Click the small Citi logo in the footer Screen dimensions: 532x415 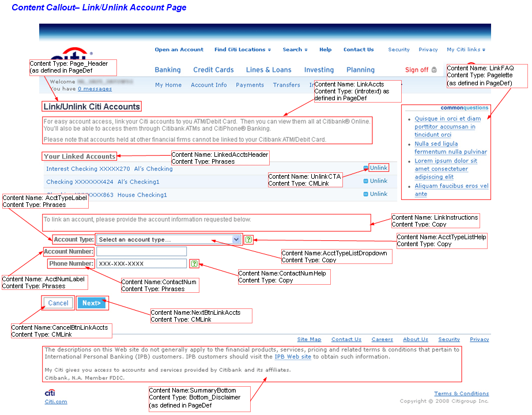[x=50, y=393]
